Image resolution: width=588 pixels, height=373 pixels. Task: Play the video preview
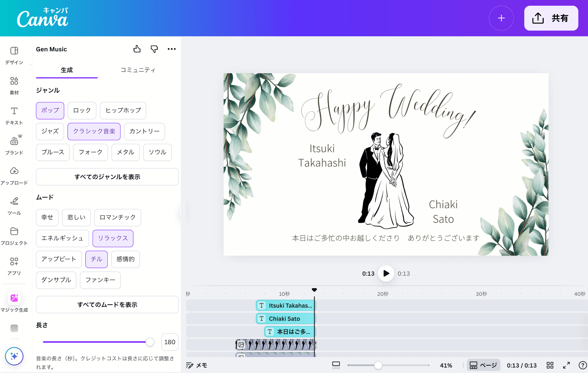[x=386, y=273]
